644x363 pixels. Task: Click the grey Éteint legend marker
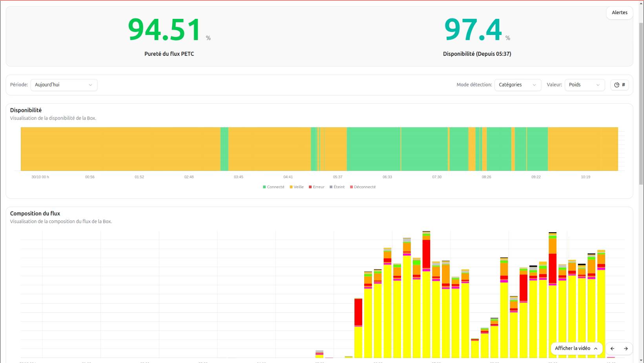(331, 187)
